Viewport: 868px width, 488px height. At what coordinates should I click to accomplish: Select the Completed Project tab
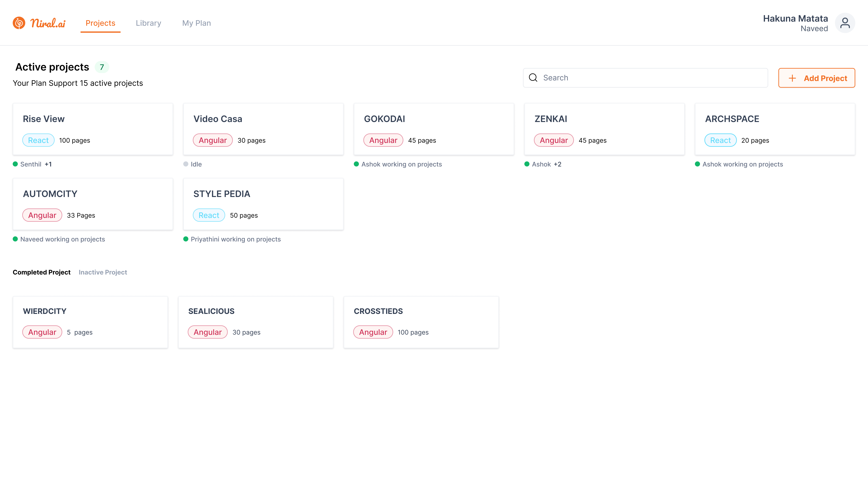pyautogui.click(x=41, y=272)
